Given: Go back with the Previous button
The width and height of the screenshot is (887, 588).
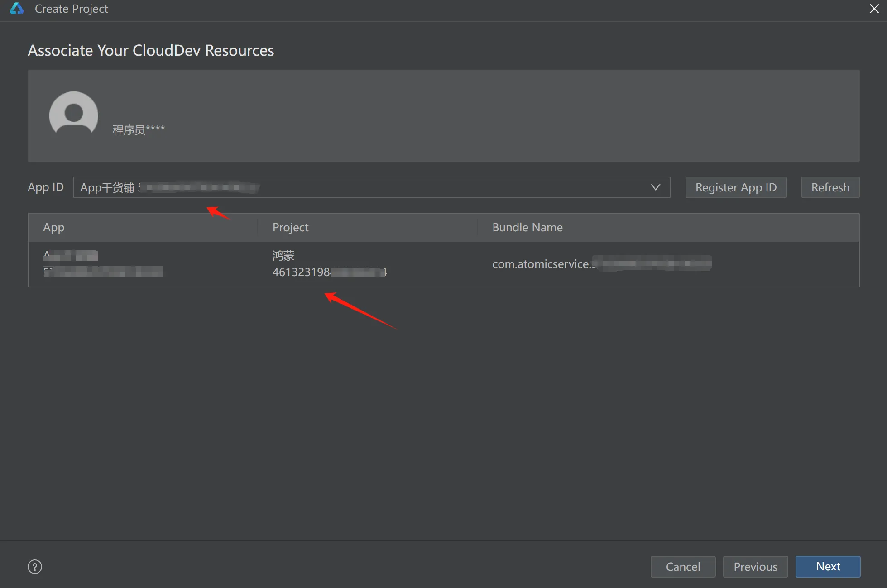Looking at the screenshot, I should click(x=755, y=567).
